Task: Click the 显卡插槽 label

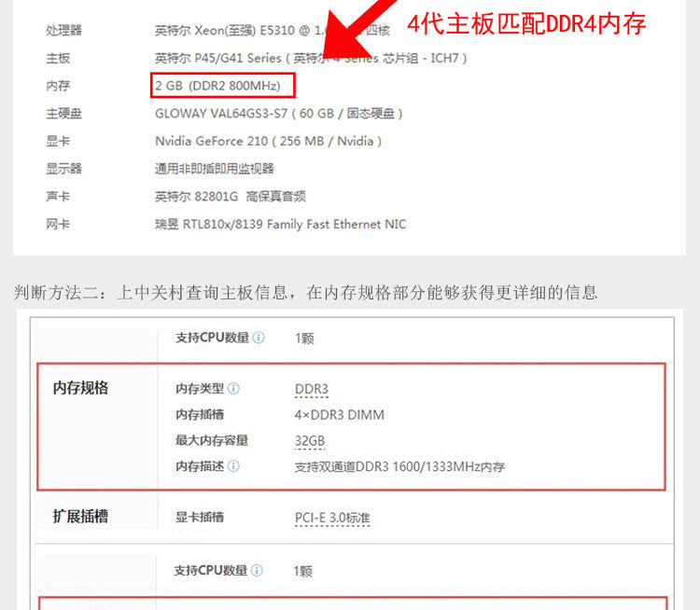Action: pyautogui.click(x=200, y=517)
